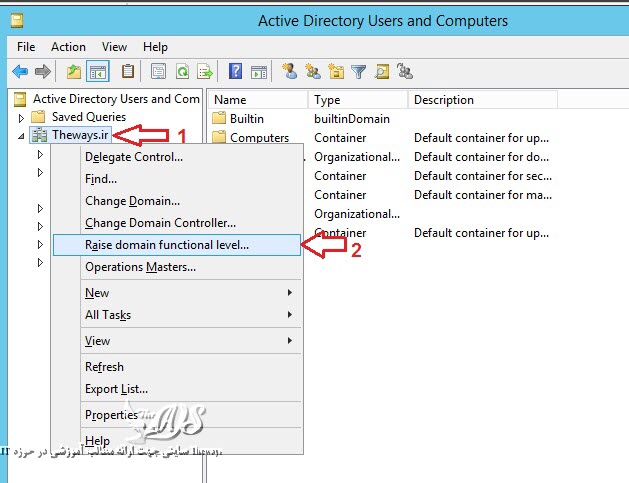The height and width of the screenshot is (483, 629).
Task: Click the Refresh toolbar icon
Action: point(183,71)
